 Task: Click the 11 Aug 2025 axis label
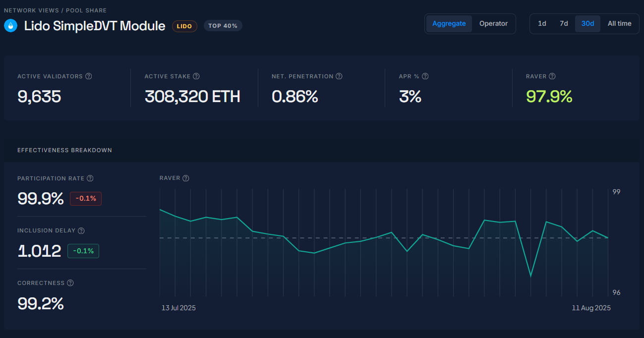point(591,308)
